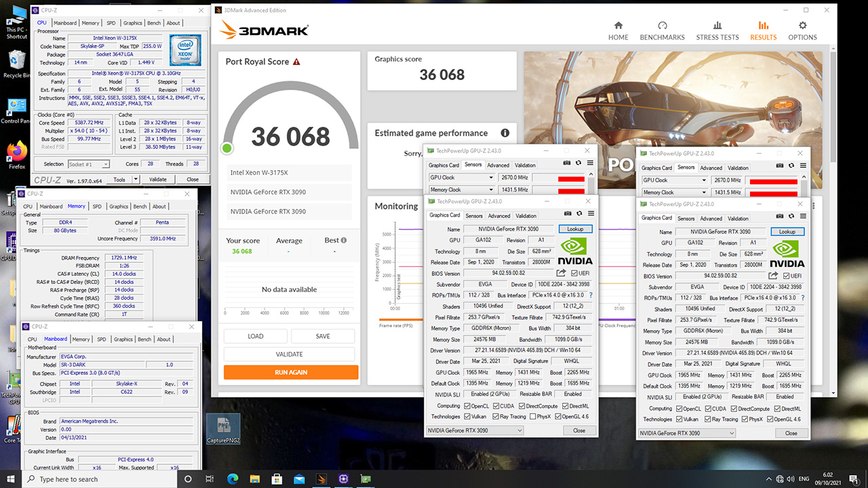Viewport: 868px width, 488px height.
Task: Click Windows Start button
Action: pyautogui.click(x=10, y=479)
